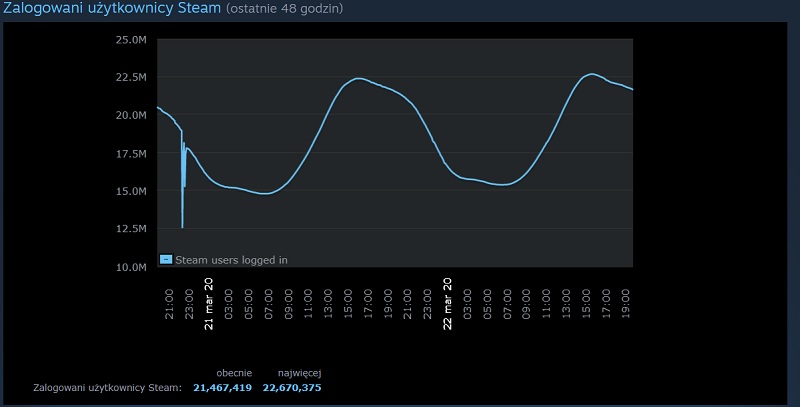800x407 pixels.
Task: Click the '22 mar 20' date axis label
Action: pos(447,303)
